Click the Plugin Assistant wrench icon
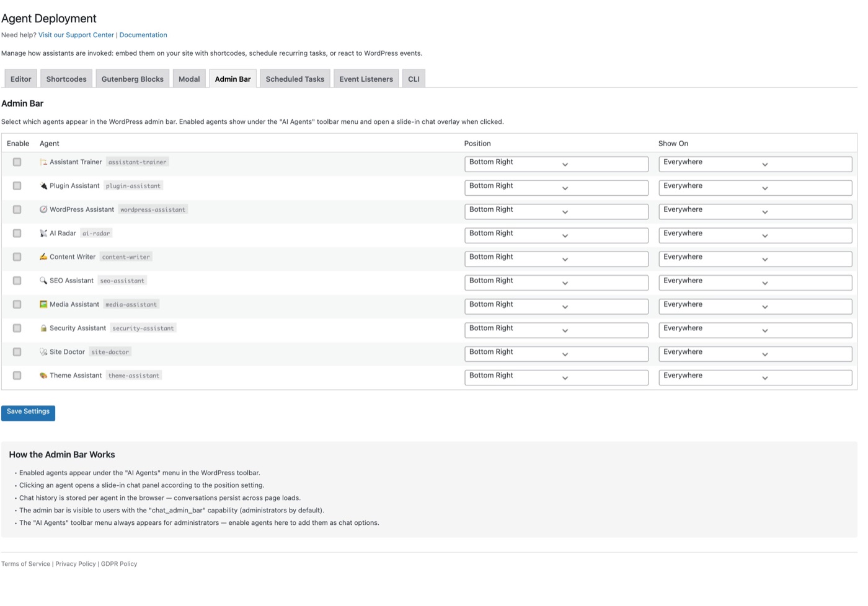Screen dimensions: 868x606 point(43,185)
